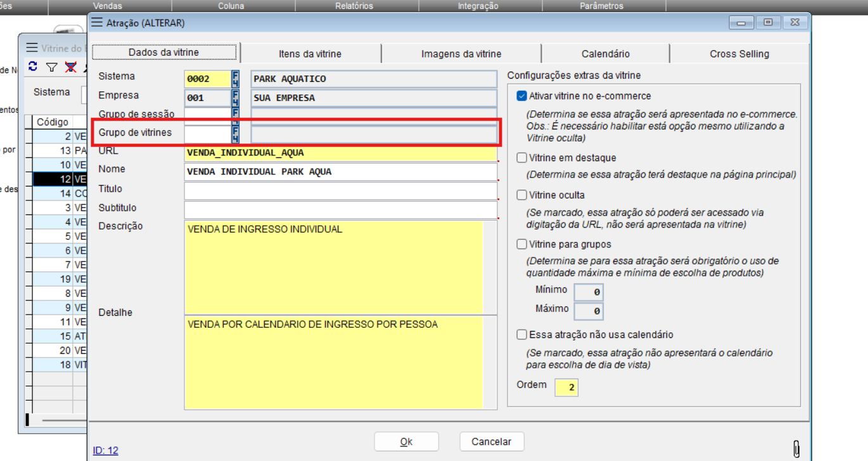Viewport: 868px width, 461px height.
Task: Open the Relatórios menu
Action: click(x=354, y=6)
